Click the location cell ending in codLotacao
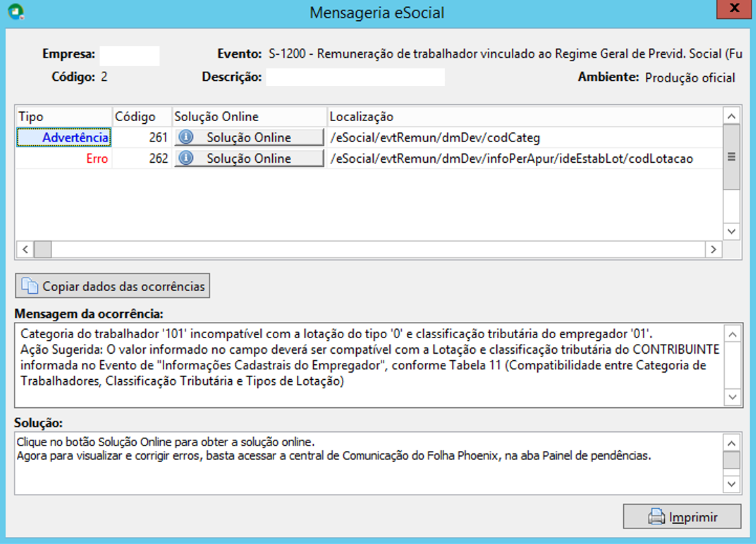This screenshot has height=544, width=756. click(525, 158)
